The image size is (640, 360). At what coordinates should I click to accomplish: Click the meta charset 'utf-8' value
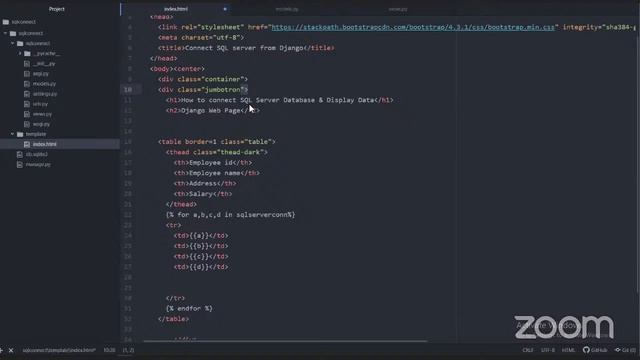[227, 38]
